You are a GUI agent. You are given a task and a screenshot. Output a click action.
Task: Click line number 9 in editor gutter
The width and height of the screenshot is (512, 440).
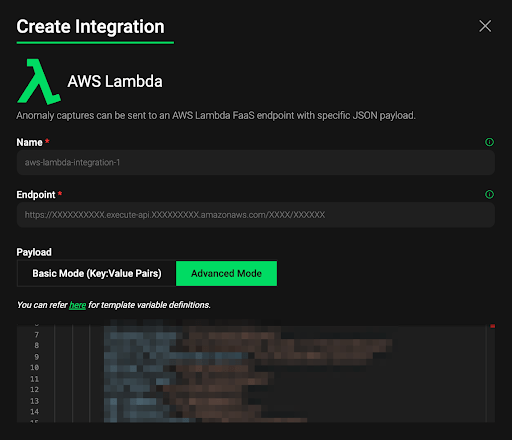37,357
